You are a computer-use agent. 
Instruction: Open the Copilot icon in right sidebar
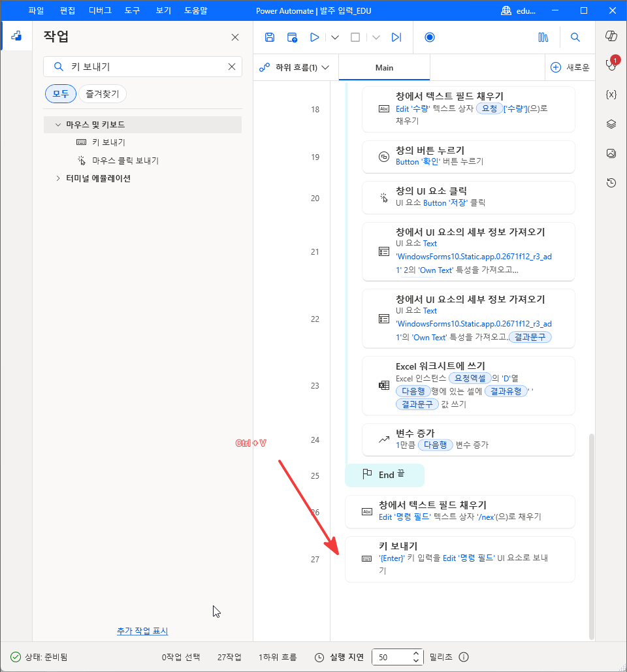point(611,36)
